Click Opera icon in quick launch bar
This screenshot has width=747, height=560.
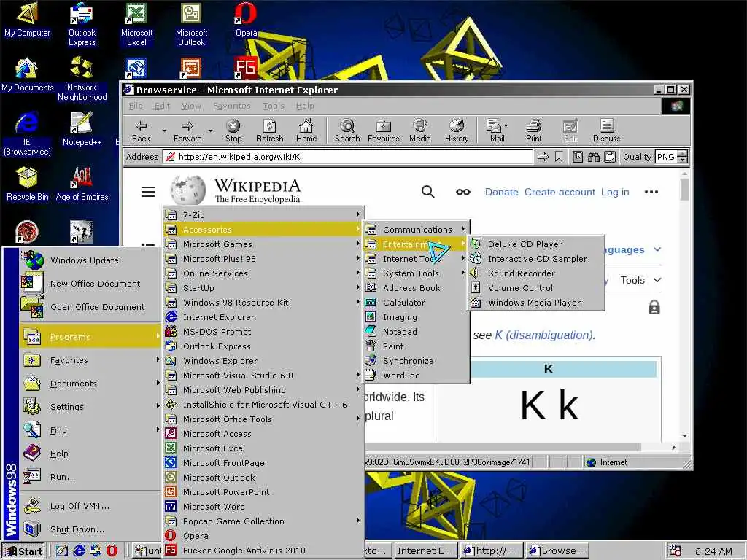point(112,551)
